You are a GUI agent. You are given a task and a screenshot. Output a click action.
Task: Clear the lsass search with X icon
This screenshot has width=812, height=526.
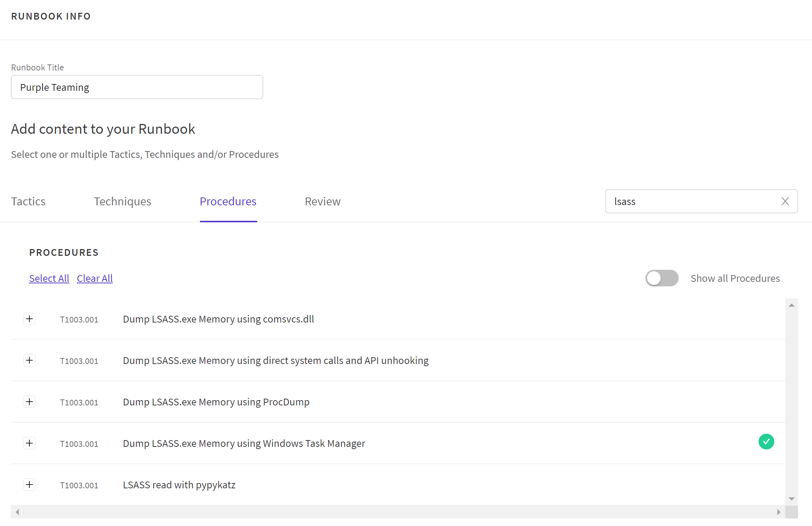tap(785, 201)
